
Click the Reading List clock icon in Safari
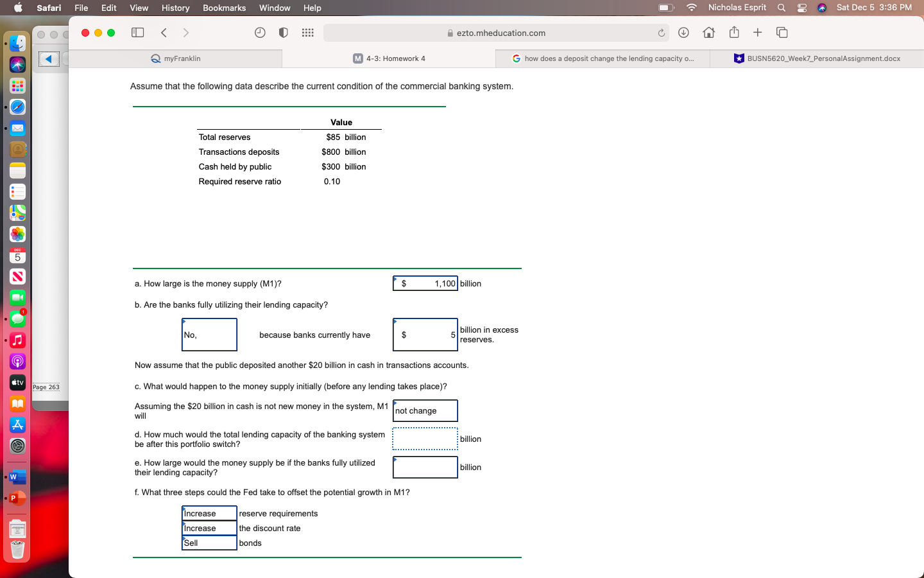click(x=260, y=32)
